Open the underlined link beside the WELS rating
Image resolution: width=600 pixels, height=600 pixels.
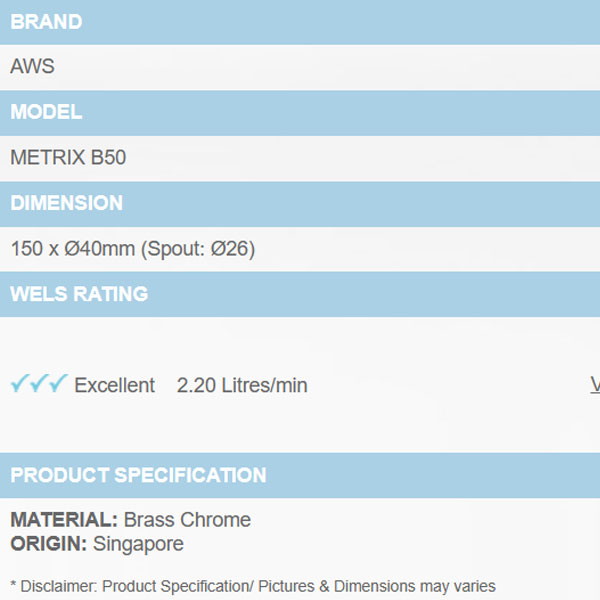[595, 385]
